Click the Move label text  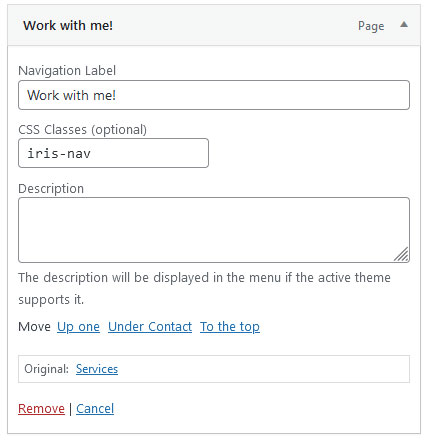coord(34,327)
